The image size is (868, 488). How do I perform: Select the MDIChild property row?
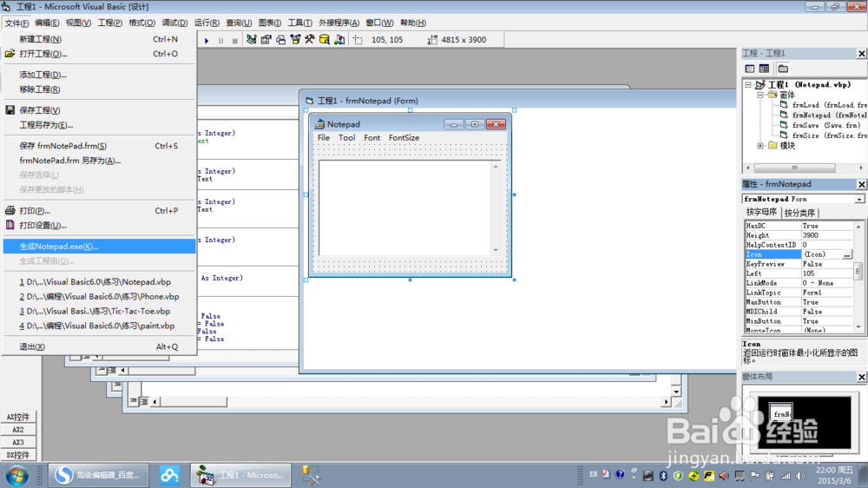[799, 312]
